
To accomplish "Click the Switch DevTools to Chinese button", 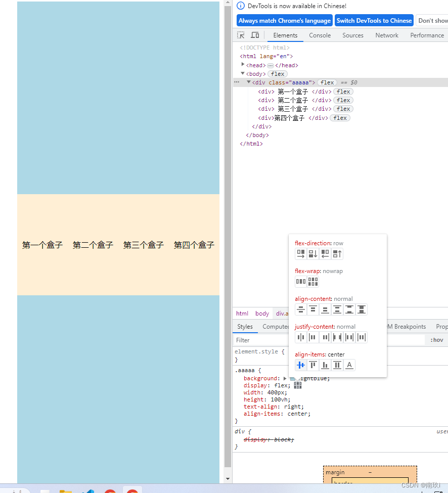I will point(374,20).
